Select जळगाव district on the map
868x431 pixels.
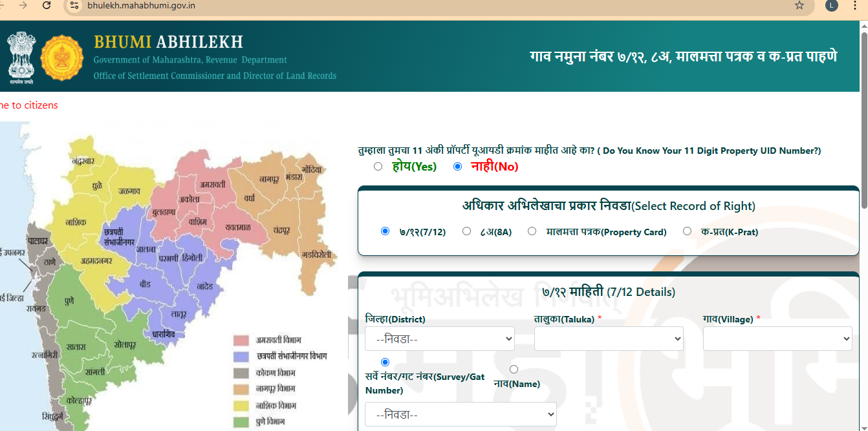130,191
